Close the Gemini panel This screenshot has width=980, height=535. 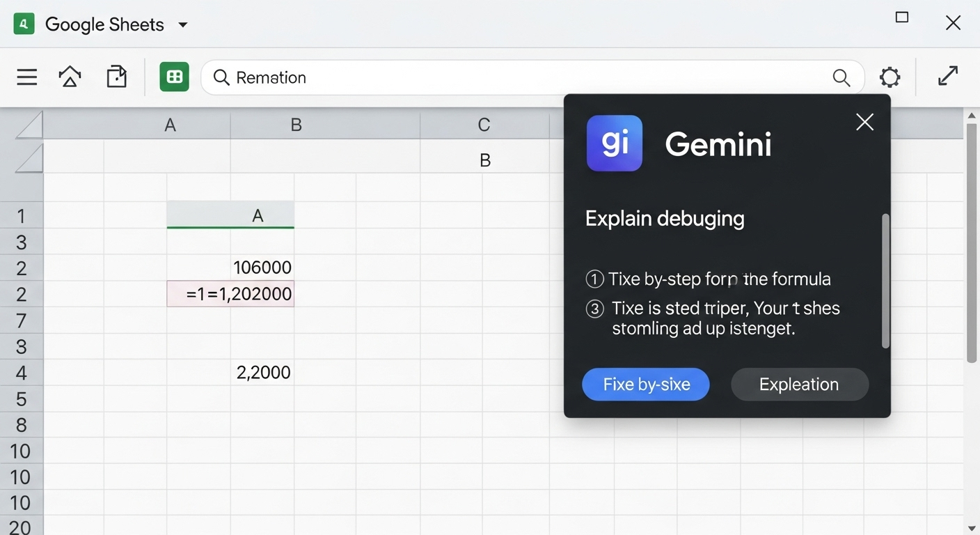pos(864,123)
